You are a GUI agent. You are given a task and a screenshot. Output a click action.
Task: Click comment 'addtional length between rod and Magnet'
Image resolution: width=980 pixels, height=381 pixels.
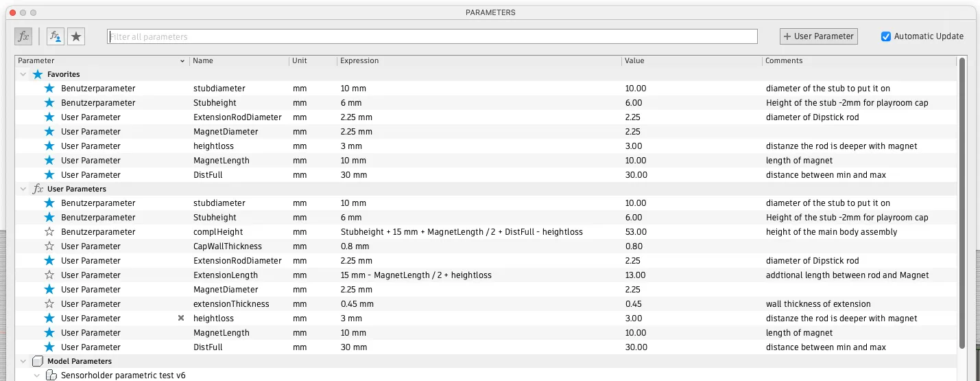click(847, 275)
